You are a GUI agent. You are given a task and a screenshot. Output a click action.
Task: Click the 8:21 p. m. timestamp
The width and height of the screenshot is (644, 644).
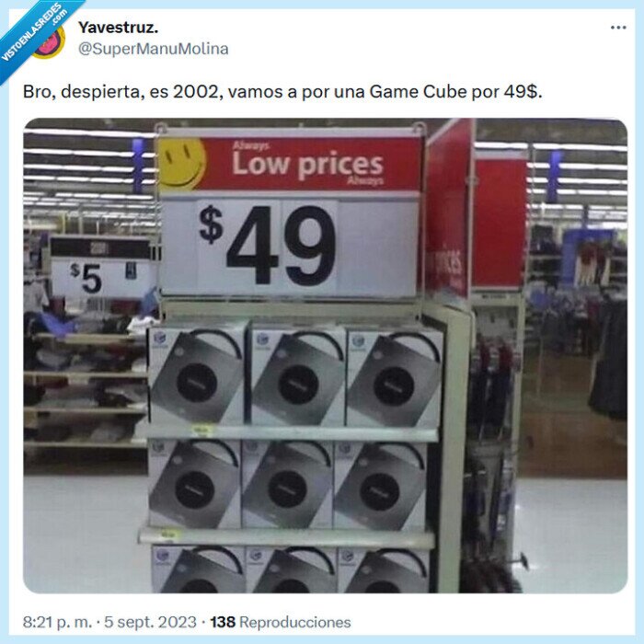tap(57, 622)
